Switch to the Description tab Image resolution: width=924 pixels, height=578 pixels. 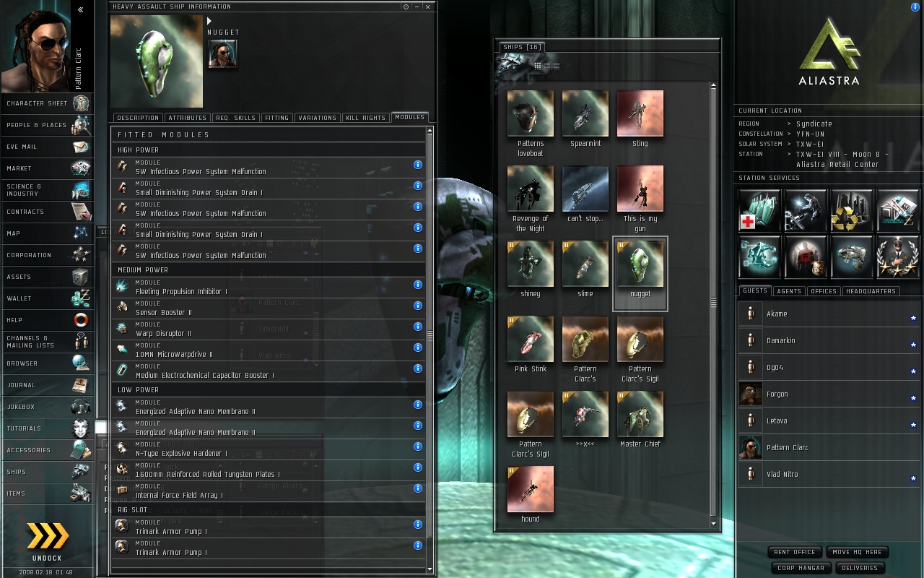coord(138,118)
